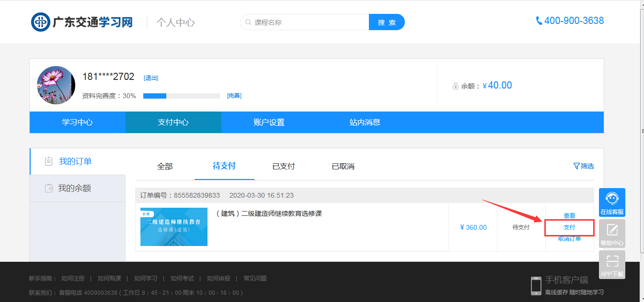Viewport: 644px width, 302px height.
Task: Switch to the 已取消 tab
Action: (x=343, y=167)
